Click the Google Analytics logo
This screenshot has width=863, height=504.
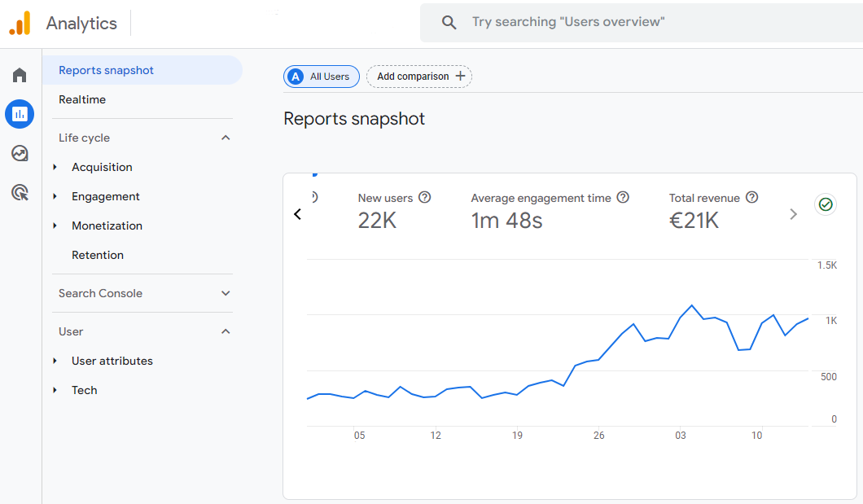point(20,24)
